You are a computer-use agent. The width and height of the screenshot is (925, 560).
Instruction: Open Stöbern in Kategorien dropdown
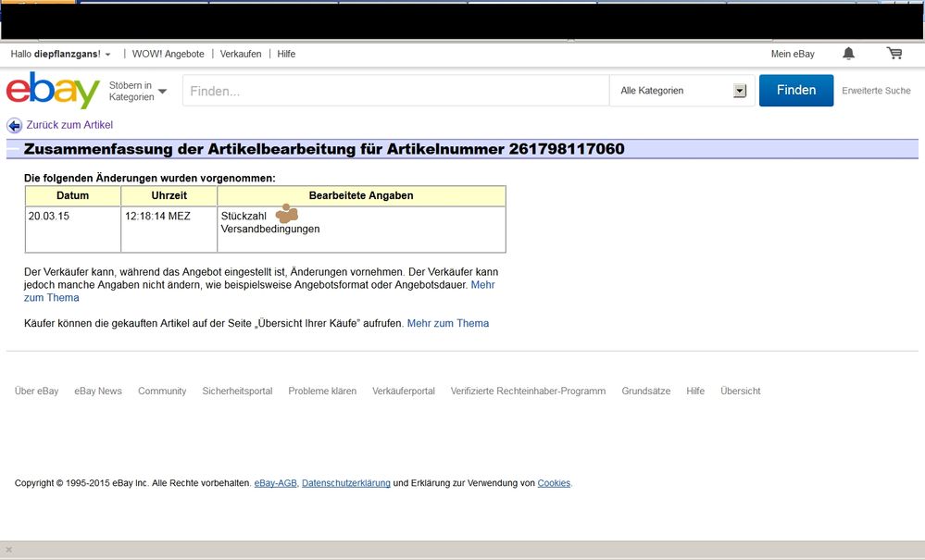(138, 91)
